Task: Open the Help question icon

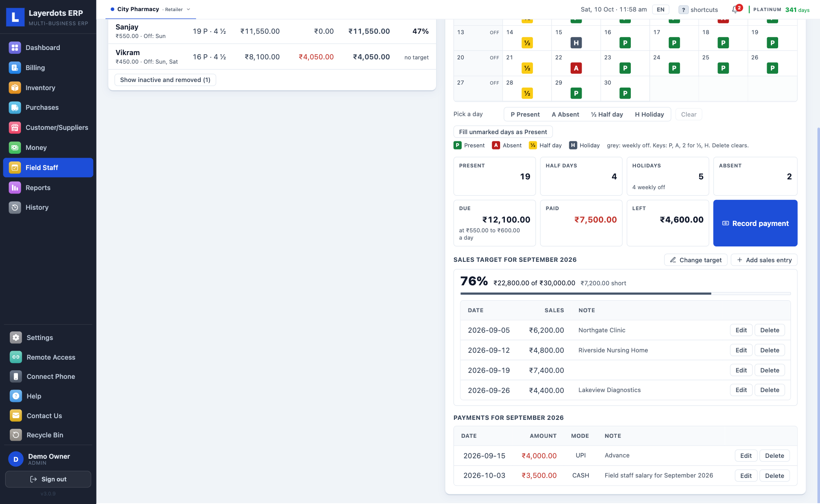Action: tap(16, 396)
